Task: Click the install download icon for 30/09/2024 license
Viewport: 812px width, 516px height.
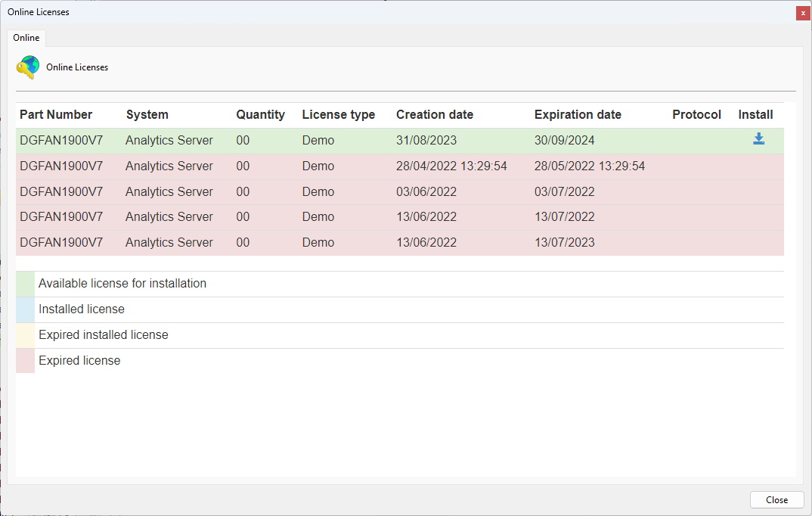Action: coord(758,139)
